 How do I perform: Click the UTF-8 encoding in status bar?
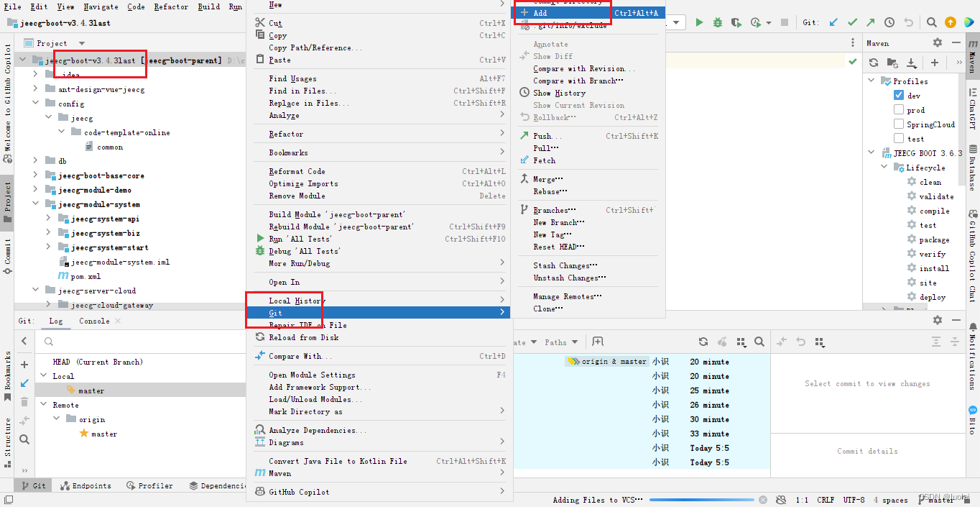854,500
